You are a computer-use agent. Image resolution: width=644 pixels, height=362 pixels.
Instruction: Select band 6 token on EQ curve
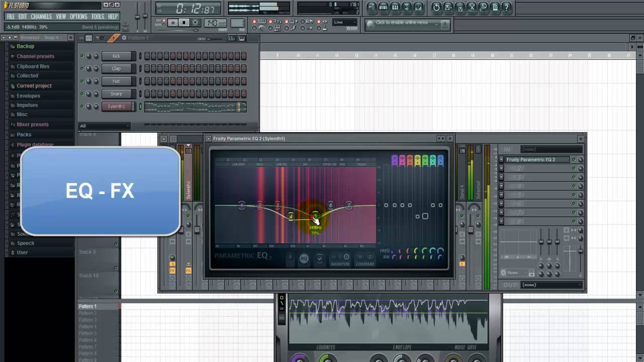(331, 205)
